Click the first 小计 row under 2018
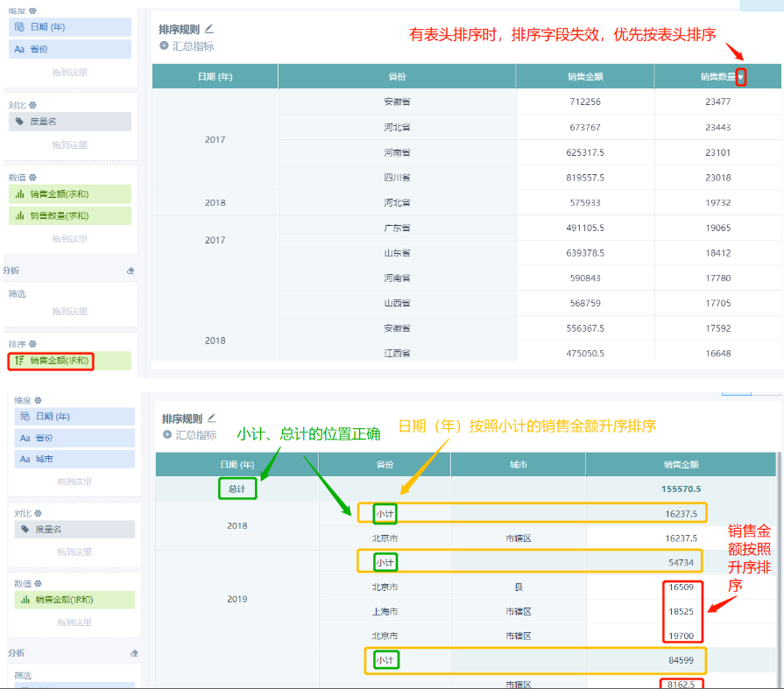The height and width of the screenshot is (689, 784). tap(532, 513)
